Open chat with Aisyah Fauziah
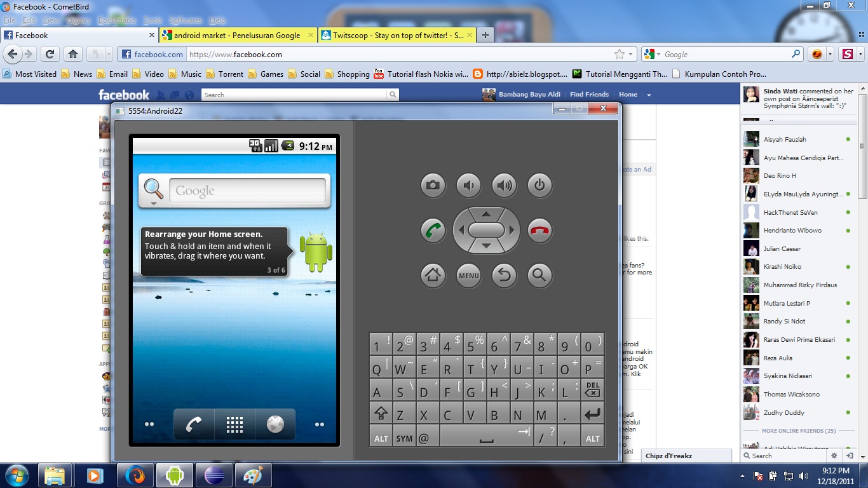 pyautogui.click(x=797, y=139)
